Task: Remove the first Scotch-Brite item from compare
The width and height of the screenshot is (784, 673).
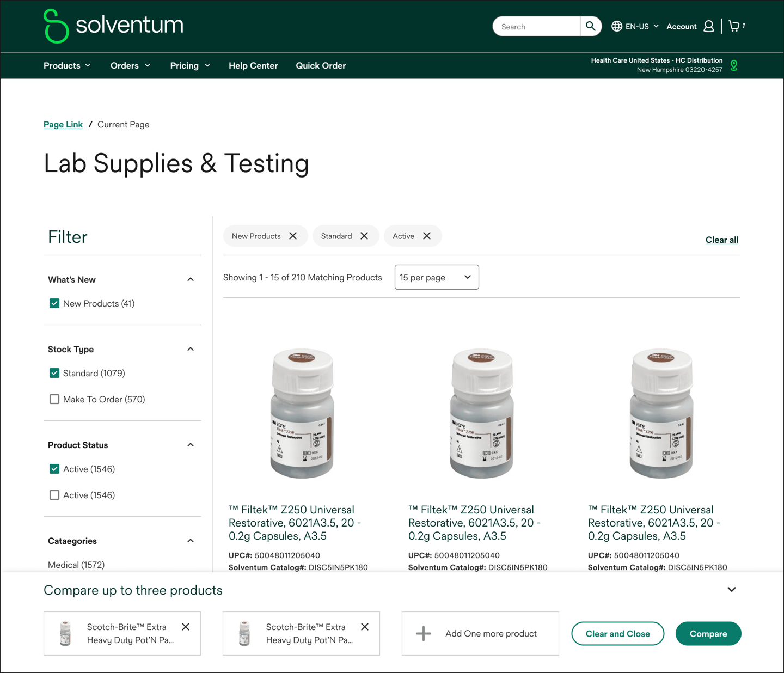Action: (186, 627)
